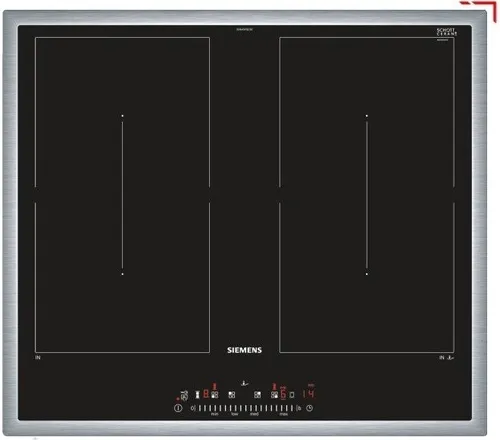Tap the right zone power level display showing 6
The height and width of the screenshot is (440, 500).
click(x=283, y=395)
